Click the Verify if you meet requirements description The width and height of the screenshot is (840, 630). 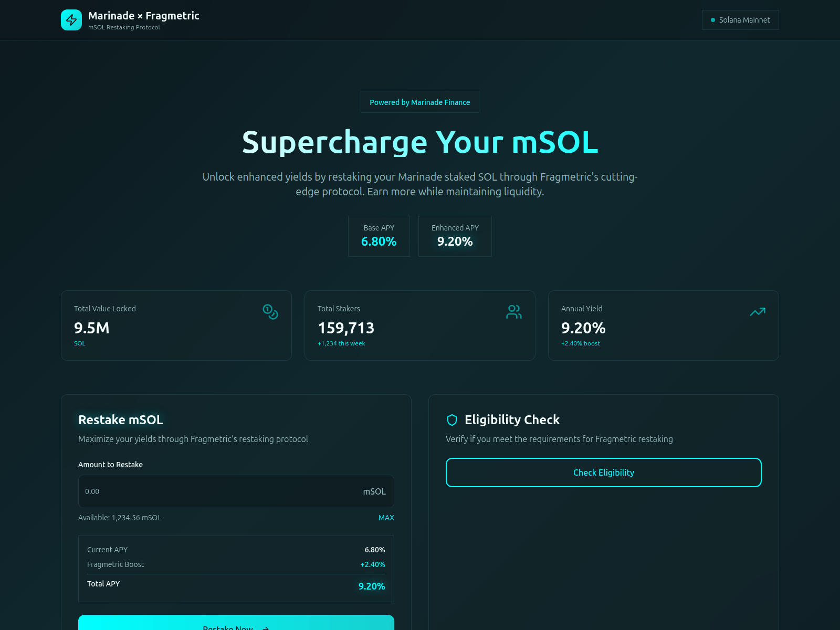(x=559, y=439)
